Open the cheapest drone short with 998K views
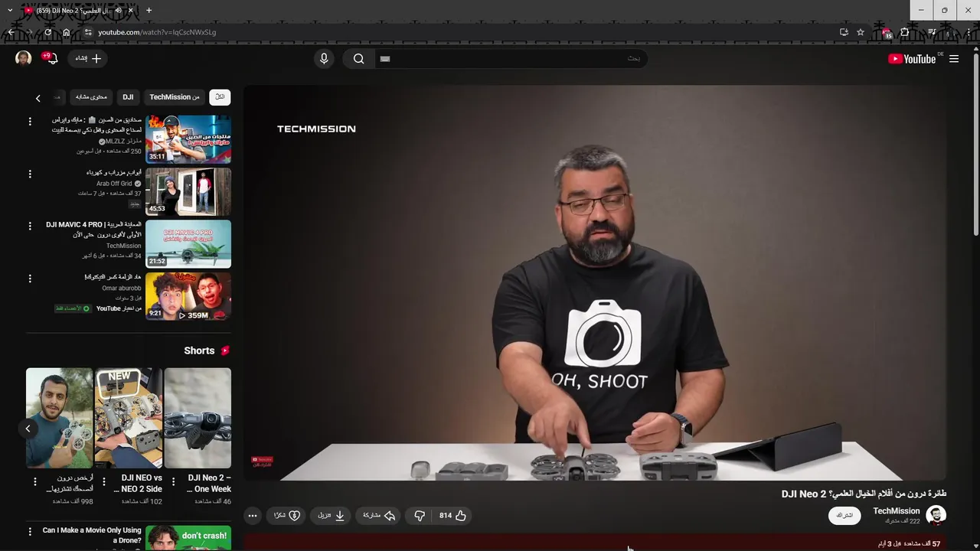Screen dimensions: 980x551 [x=59, y=418]
